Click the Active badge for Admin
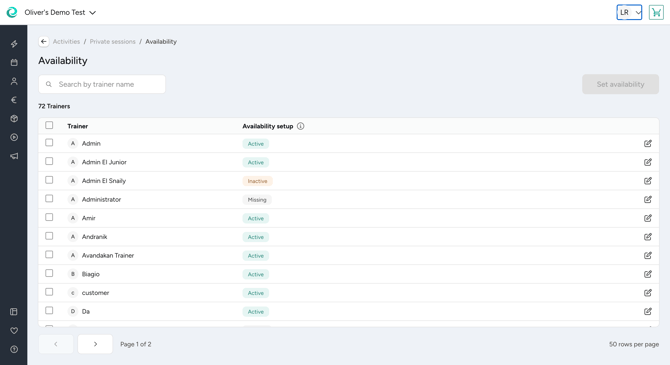670x365 pixels. 256,144
